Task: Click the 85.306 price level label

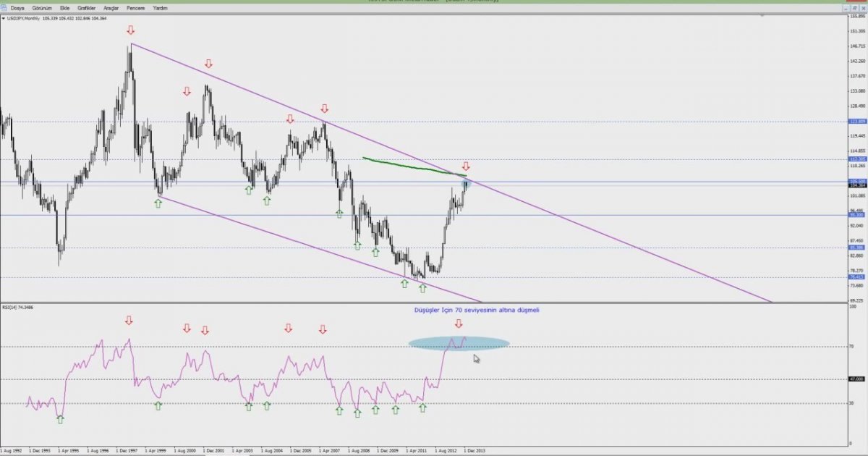Action: (x=857, y=248)
